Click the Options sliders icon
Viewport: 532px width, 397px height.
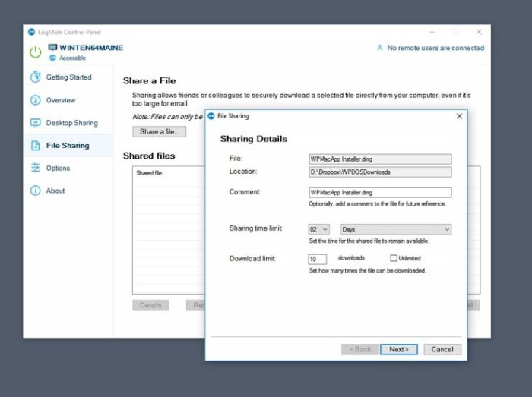tap(35, 168)
